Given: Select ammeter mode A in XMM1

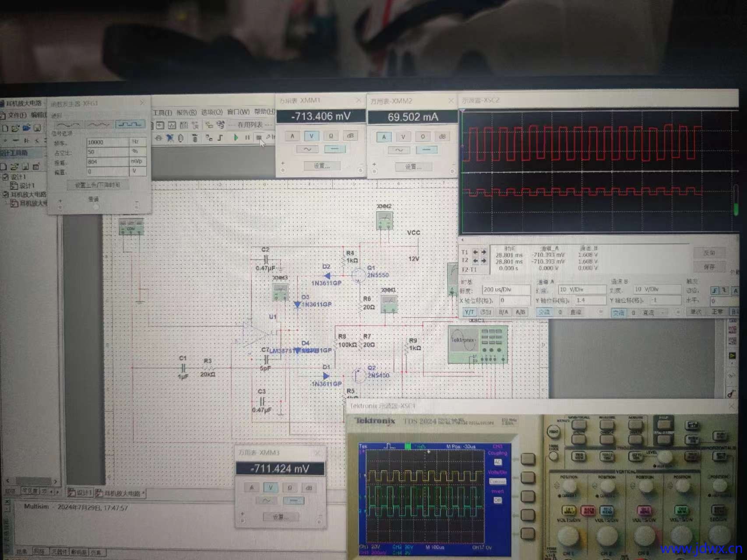Looking at the screenshot, I should click(x=292, y=136).
